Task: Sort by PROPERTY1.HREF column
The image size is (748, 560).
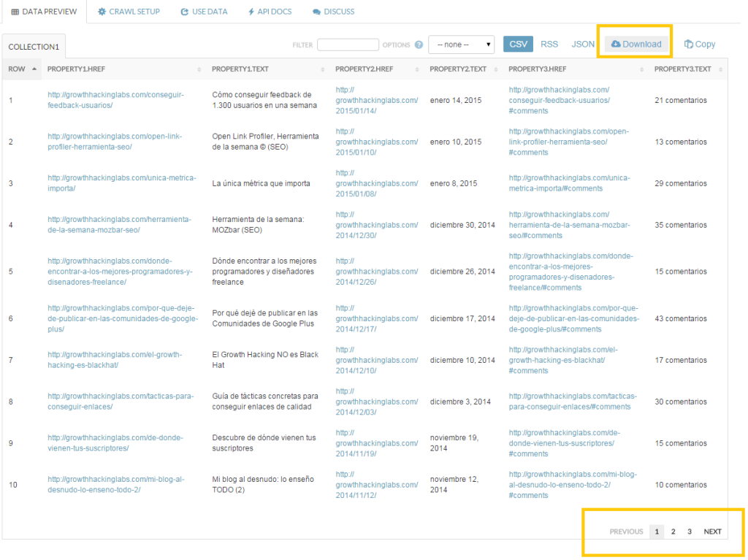Action: 123,69
